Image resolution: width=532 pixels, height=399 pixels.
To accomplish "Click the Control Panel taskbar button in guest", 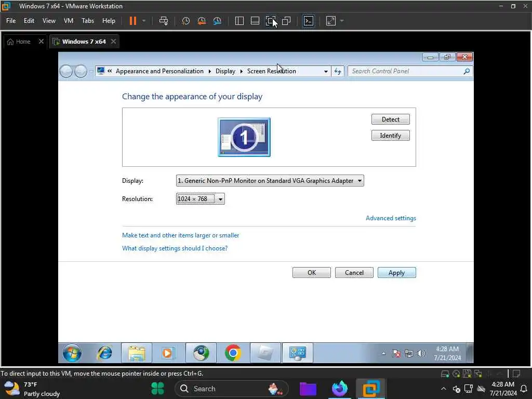I will (x=298, y=353).
